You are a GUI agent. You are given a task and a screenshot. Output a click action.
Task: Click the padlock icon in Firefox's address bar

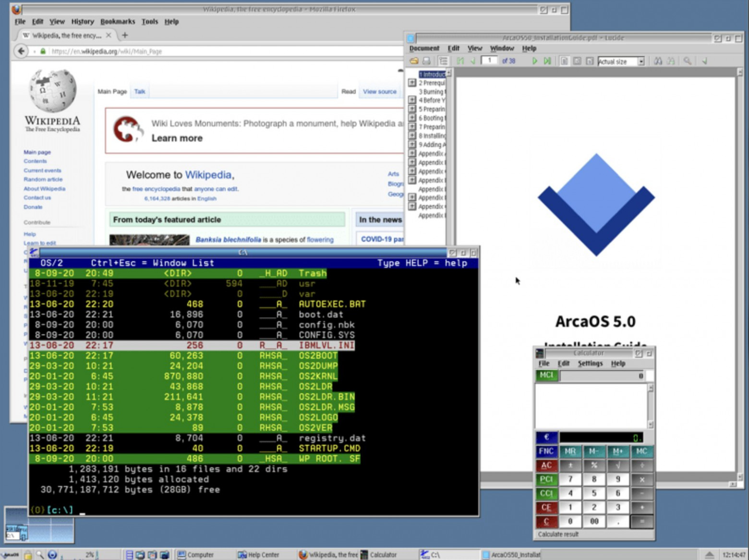coord(43,51)
